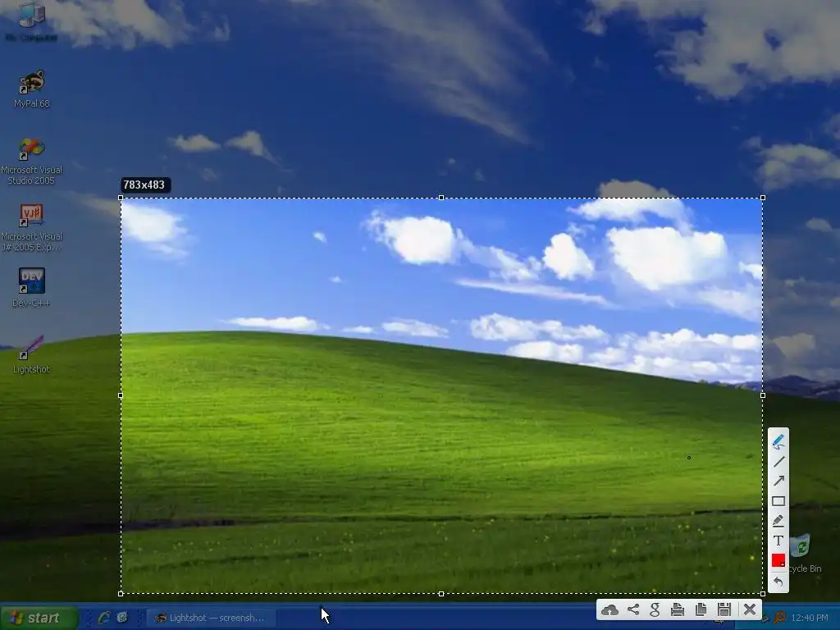Copy the screenshot to clipboard

point(701,609)
